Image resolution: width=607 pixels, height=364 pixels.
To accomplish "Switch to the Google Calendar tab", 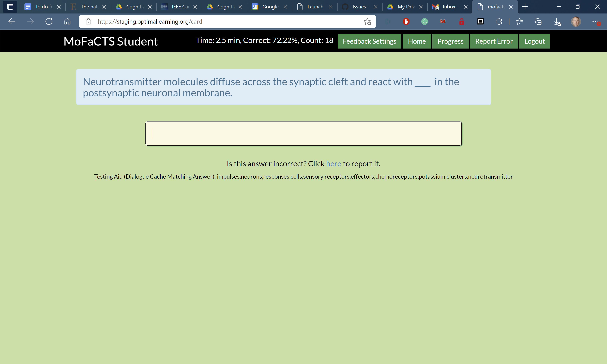I will [x=270, y=7].
